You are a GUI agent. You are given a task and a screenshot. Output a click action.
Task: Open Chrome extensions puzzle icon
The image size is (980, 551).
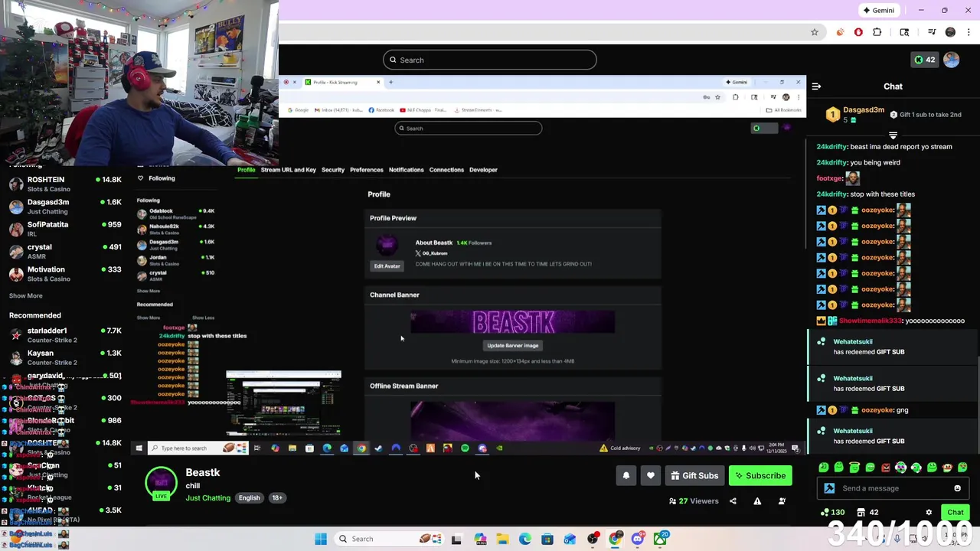click(x=877, y=32)
